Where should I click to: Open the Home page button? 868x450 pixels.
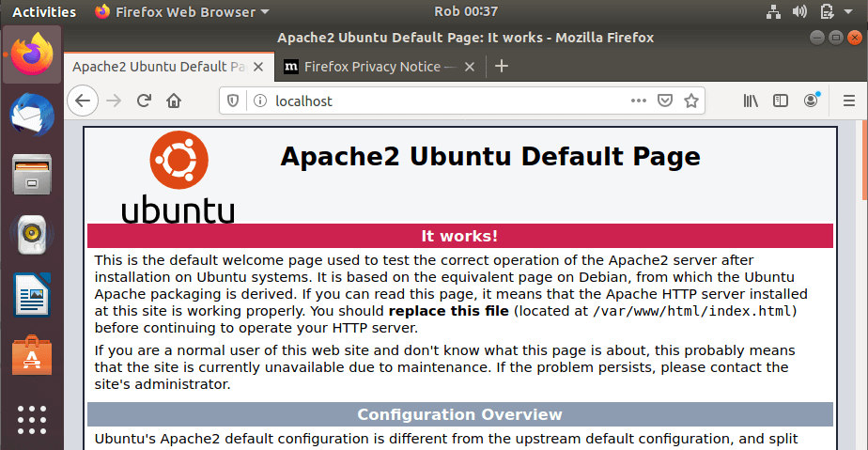[x=174, y=101]
